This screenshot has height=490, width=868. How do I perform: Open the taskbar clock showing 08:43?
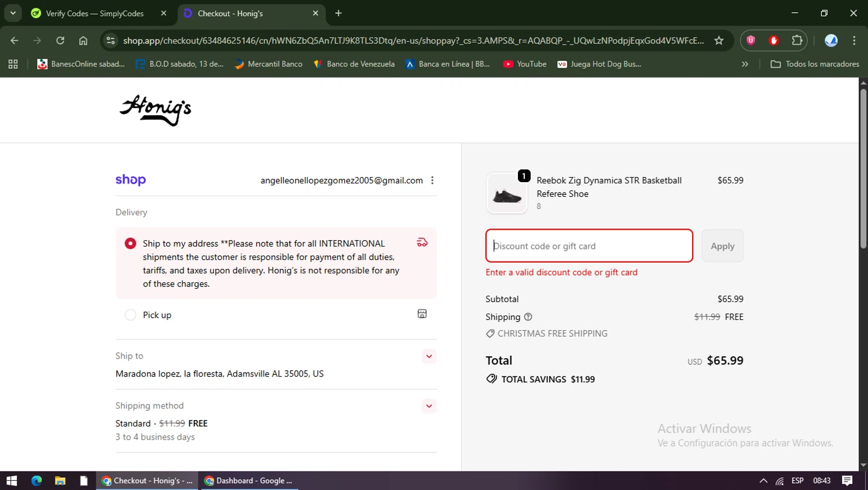[x=822, y=481]
